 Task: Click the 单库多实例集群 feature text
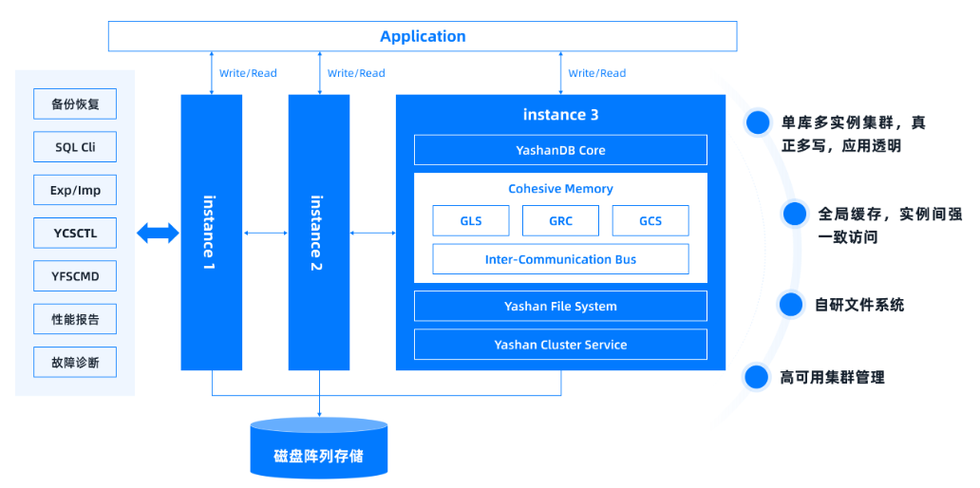tap(853, 134)
